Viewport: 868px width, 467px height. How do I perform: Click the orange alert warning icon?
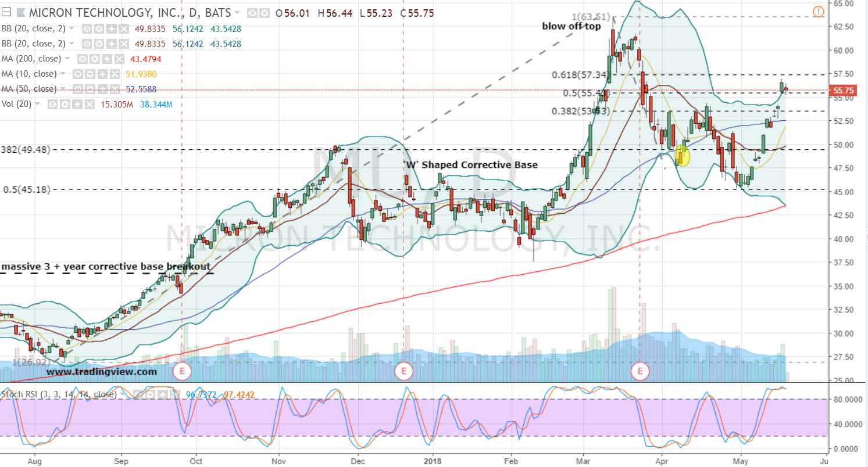click(818, 12)
